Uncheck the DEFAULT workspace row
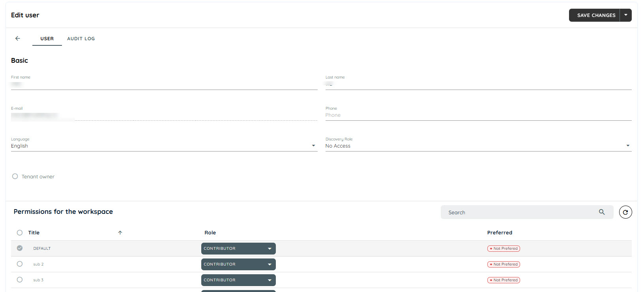644x292 pixels. tap(20, 248)
